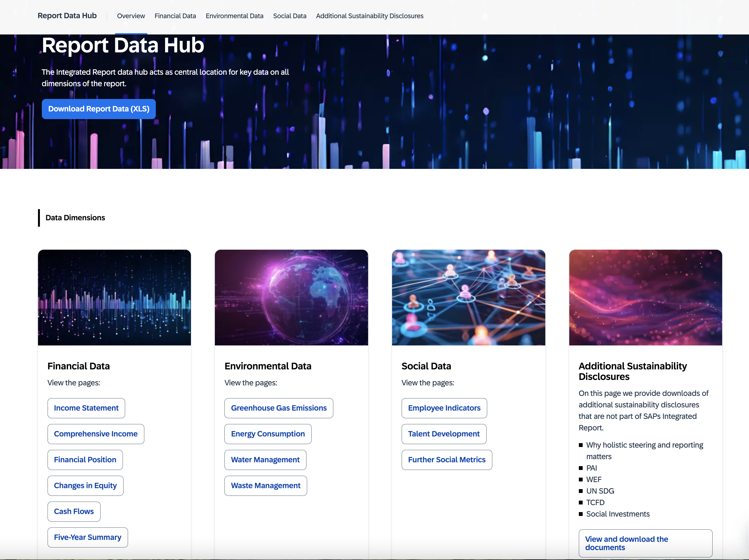The height and width of the screenshot is (560, 749).
Task: Click the Environmental Data globe image
Action: (291, 297)
